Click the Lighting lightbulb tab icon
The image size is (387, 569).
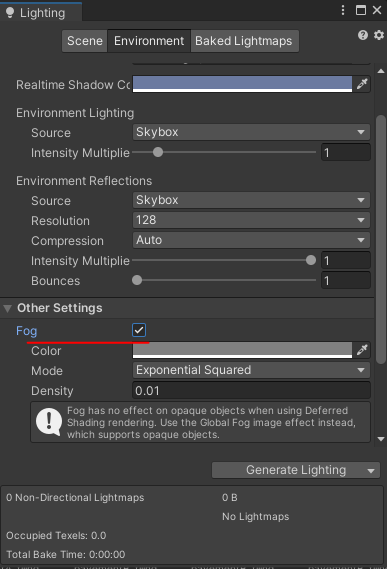(10, 13)
